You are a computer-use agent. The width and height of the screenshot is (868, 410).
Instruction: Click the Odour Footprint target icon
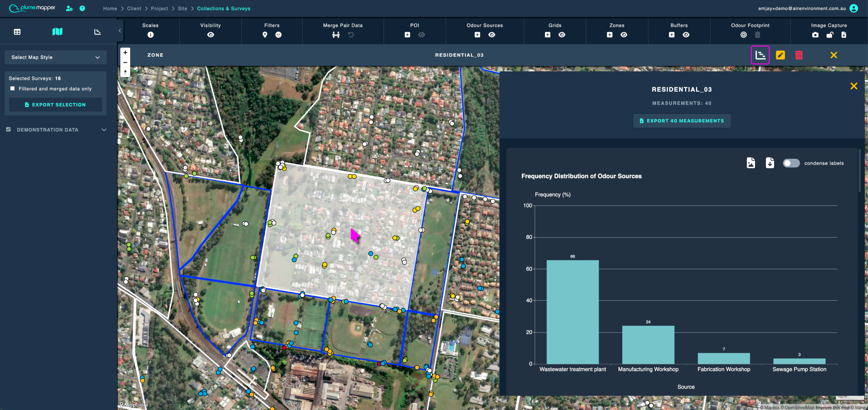744,35
